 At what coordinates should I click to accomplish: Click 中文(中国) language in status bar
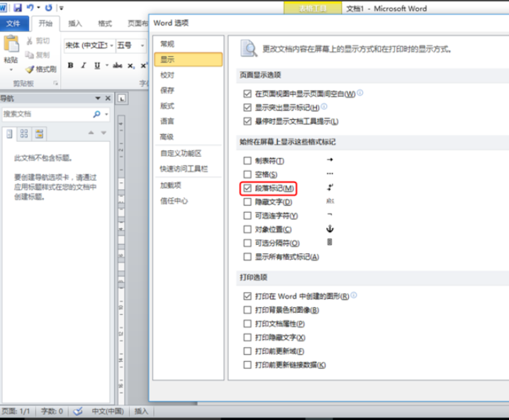108,411
